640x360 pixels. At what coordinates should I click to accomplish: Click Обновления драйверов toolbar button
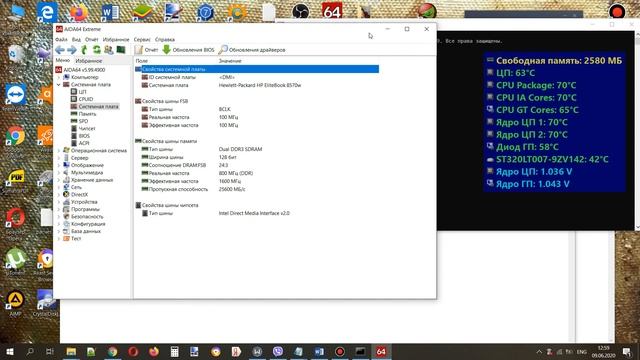(x=252, y=50)
